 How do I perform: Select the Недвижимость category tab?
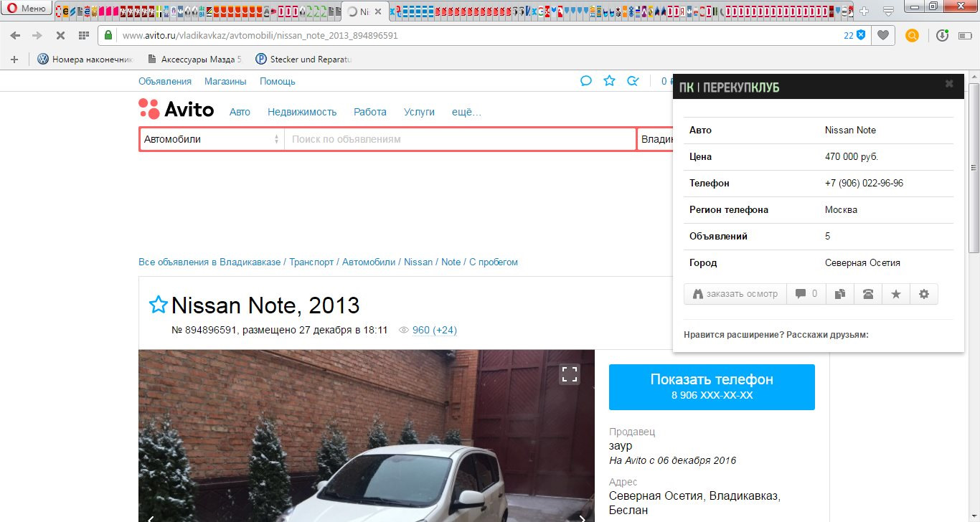(x=302, y=112)
